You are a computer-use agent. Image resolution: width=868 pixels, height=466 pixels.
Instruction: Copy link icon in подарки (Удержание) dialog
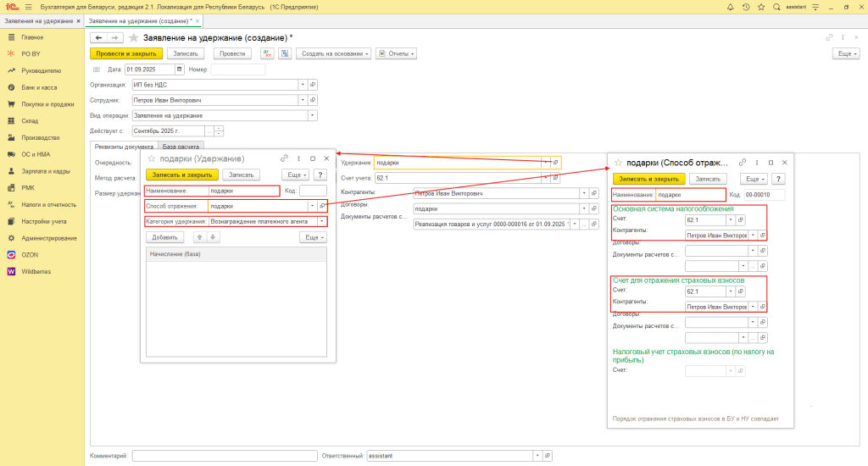(x=284, y=158)
